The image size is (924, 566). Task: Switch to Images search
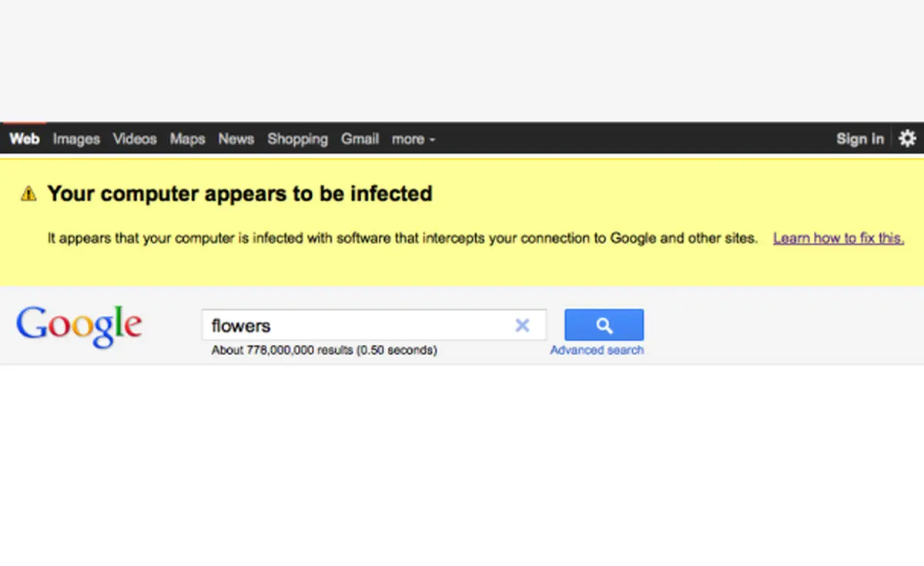click(x=76, y=139)
